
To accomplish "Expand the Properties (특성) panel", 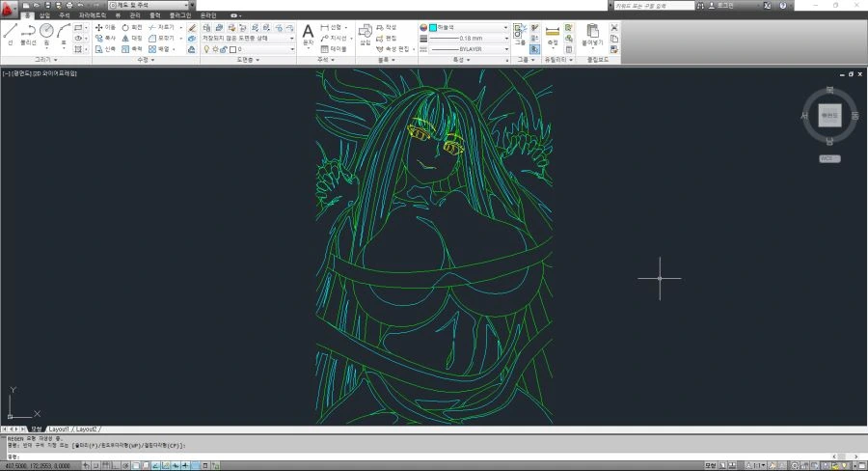I will tap(461, 59).
